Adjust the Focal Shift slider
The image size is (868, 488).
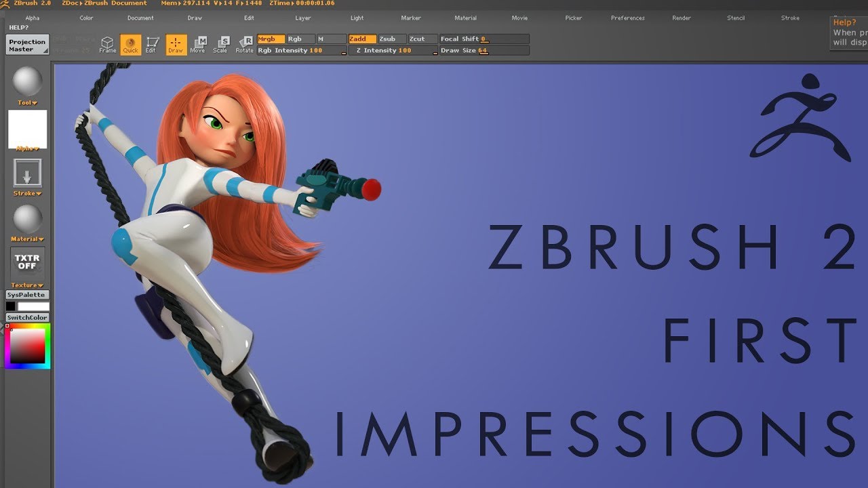(484, 39)
